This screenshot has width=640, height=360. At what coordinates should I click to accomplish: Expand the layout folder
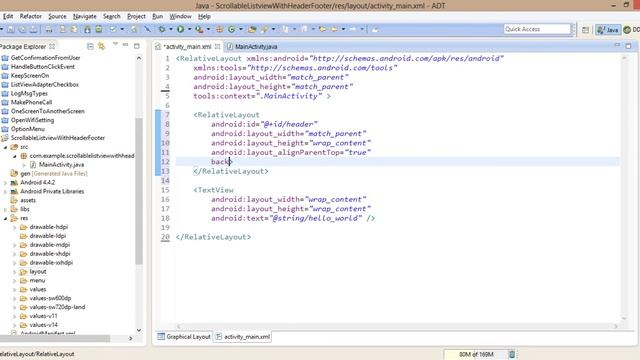point(15,272)
